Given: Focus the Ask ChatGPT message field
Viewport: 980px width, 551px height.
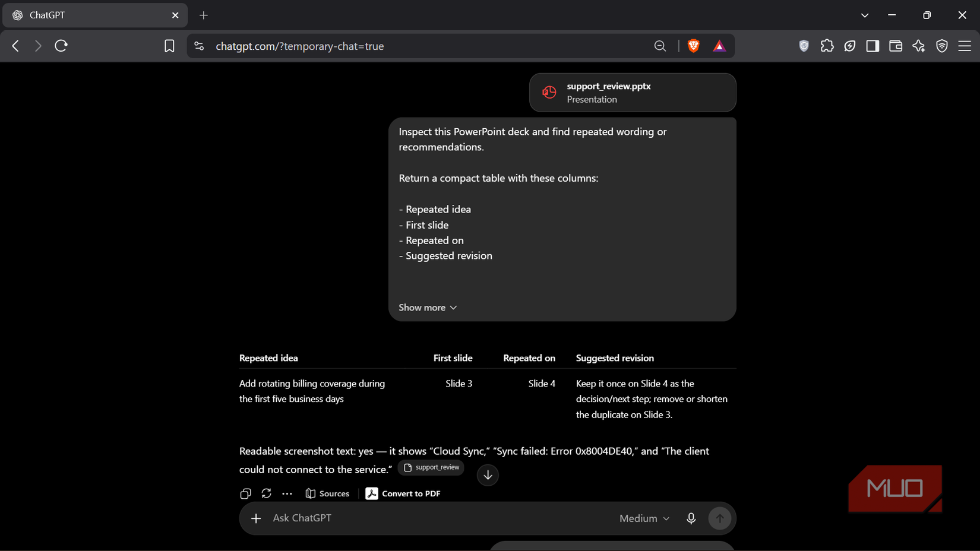Looking at the screenshot, I should 440,518.
